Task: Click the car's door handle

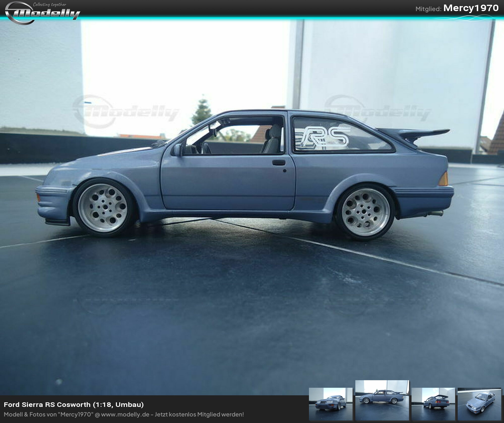Action: tap(279, 162)
